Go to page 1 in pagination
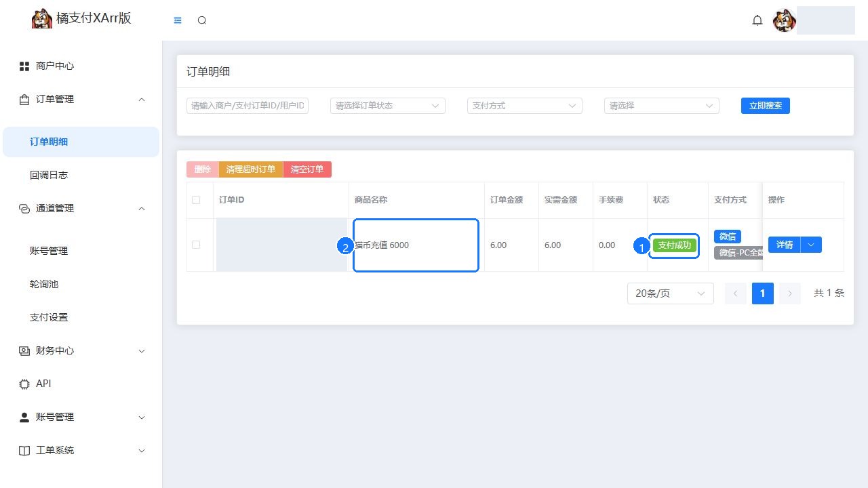 pyautogui.click(x=763, y=293)
